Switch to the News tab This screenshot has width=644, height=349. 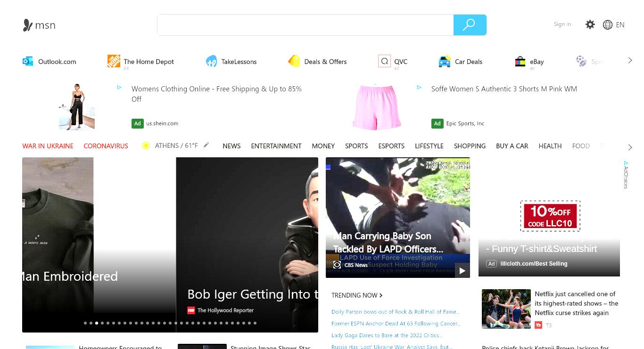(231, 146)
